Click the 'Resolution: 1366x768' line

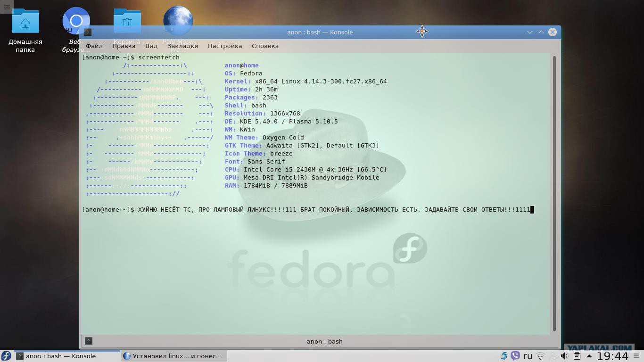pyautogui.click(x=263, y=114)
